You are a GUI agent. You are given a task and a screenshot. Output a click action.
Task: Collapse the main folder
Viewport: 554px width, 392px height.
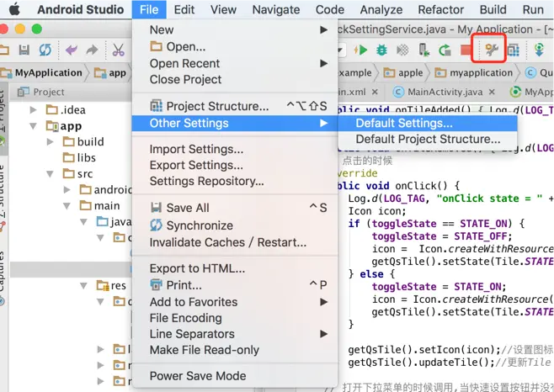(67, 205)
